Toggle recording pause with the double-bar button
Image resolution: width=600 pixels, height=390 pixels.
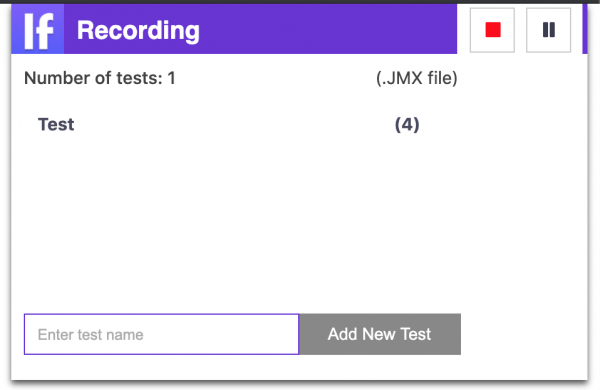[x=548, y=30]
